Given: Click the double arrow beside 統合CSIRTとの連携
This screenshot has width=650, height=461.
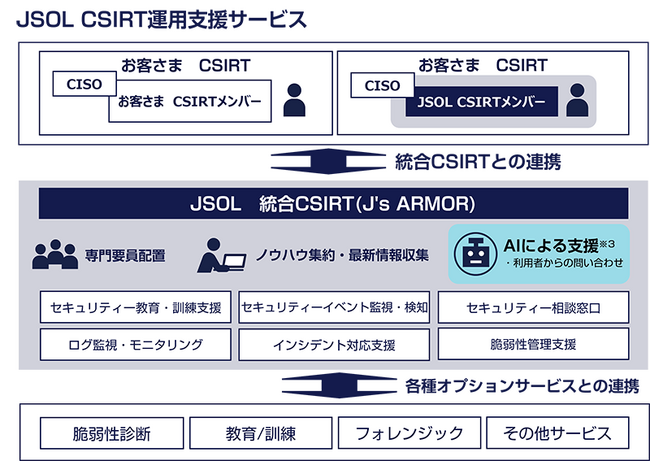Looking at the screenshot, I should [321, 161].
